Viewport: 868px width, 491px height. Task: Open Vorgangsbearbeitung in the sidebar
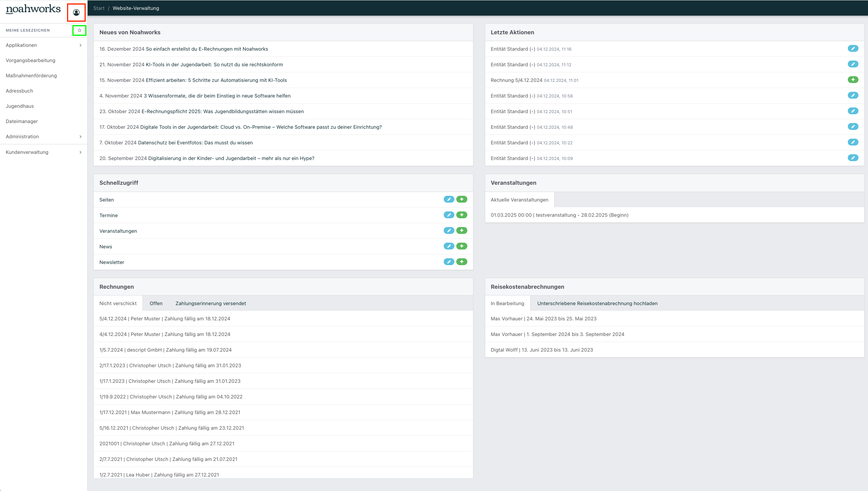(30, 61)
